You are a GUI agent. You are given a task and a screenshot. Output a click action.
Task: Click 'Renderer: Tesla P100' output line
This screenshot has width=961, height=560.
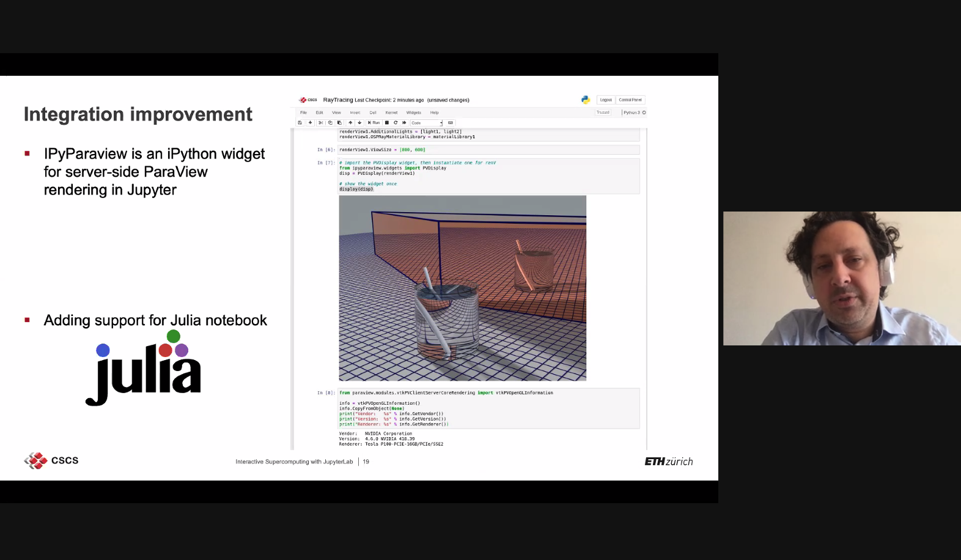(x=391, y=444)
